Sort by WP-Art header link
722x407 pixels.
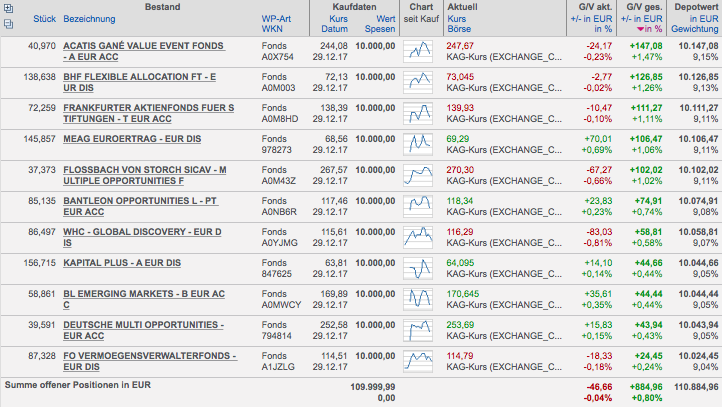276,19
